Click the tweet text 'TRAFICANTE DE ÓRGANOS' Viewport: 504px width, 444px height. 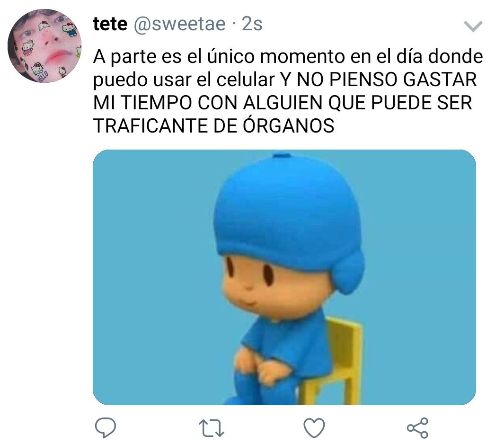[x=214, y=125]
